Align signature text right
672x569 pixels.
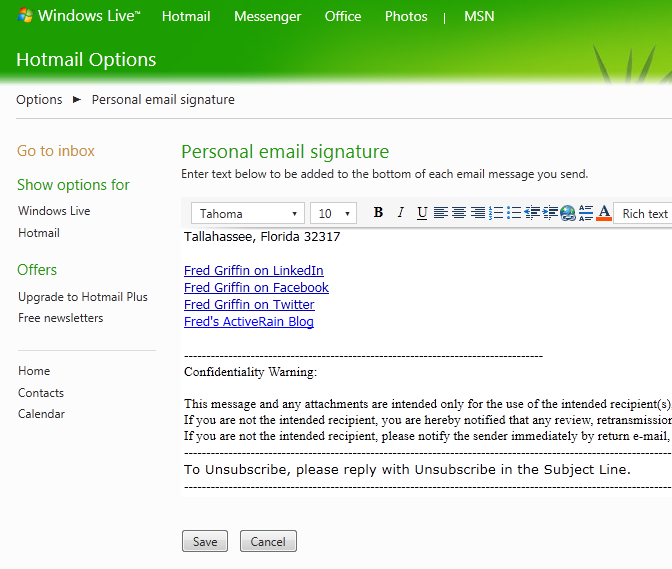[x=477, y=213]
